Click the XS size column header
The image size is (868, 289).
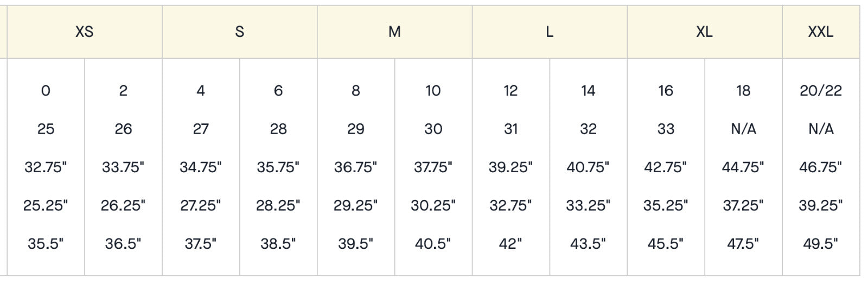point(84,32)
